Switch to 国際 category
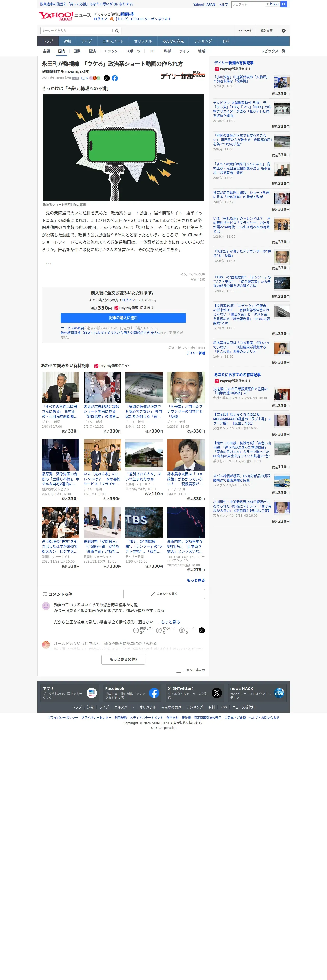 [77, 51]
